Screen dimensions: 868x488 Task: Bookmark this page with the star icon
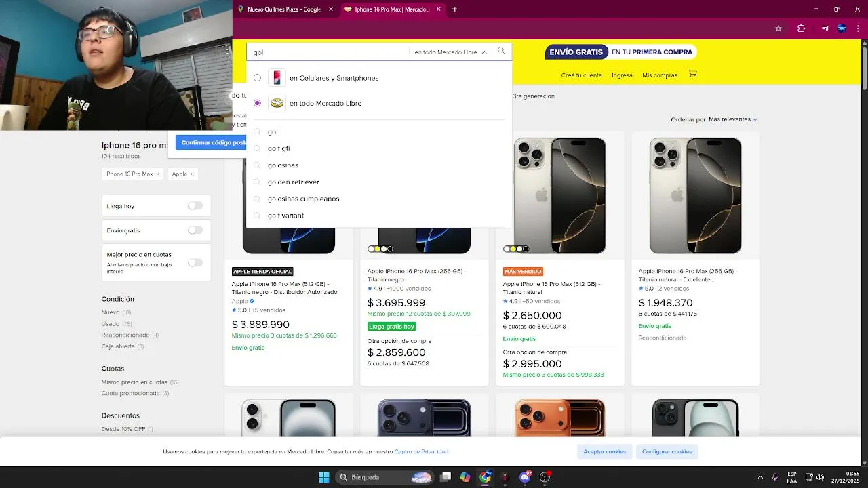click(778, 28)
